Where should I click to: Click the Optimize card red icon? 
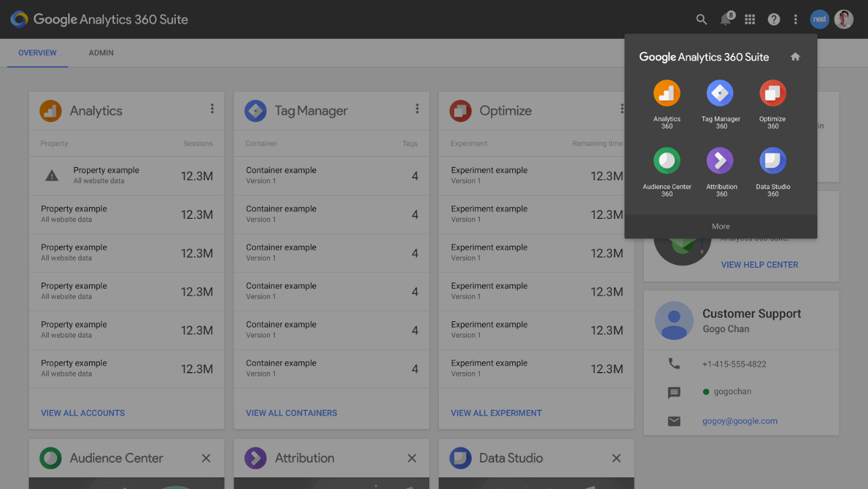[x=460, y=111]
